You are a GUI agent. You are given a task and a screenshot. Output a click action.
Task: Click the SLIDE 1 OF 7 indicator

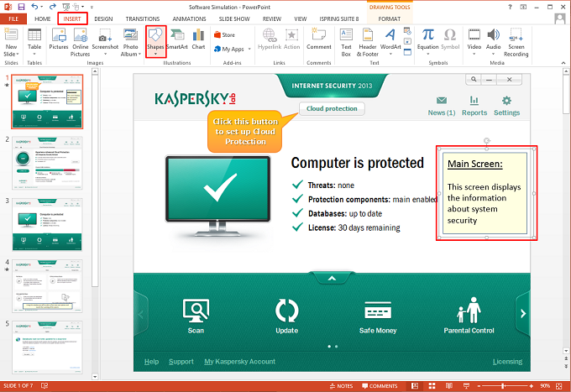coord(18,386)
